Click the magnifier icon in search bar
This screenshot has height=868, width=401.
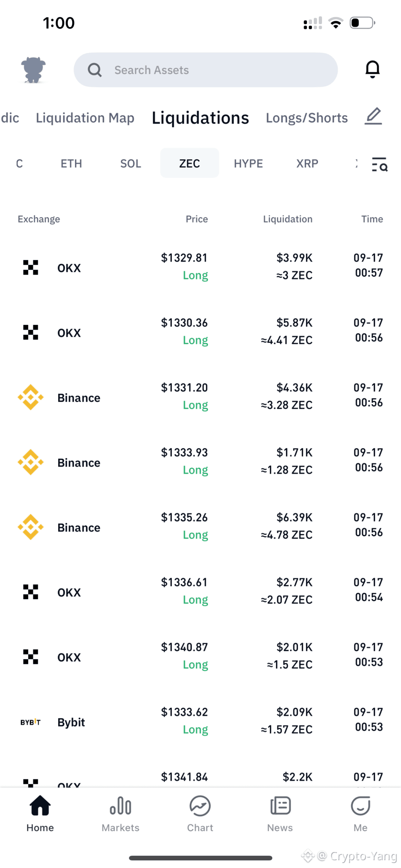pyautogui.click(x=95, y=70)
